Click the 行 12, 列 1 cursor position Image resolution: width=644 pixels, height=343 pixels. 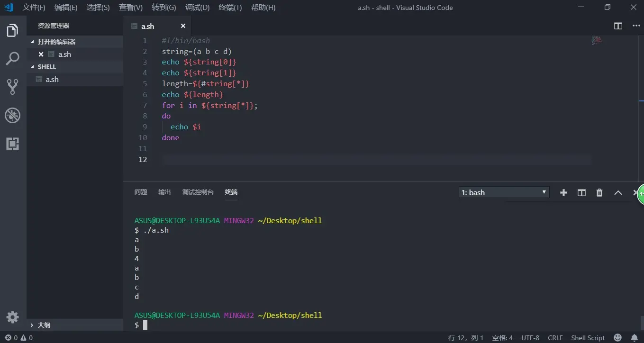[466, 338]
